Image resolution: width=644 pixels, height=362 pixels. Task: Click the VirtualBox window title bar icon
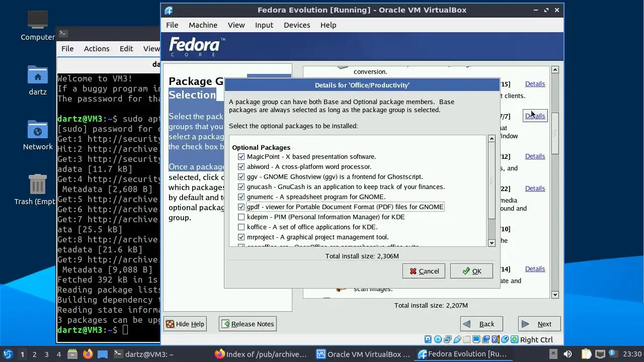click(169, 10)
